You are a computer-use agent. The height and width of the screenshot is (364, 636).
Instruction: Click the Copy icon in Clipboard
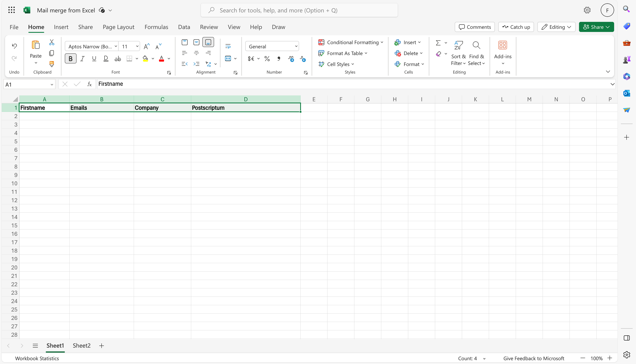tap(52, 53)
